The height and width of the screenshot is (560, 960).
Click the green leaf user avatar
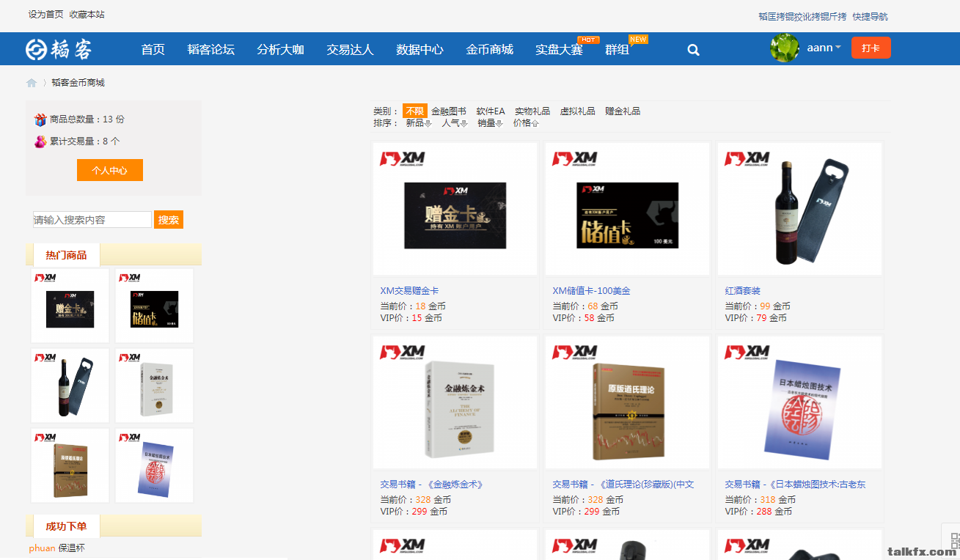(785, 48)
